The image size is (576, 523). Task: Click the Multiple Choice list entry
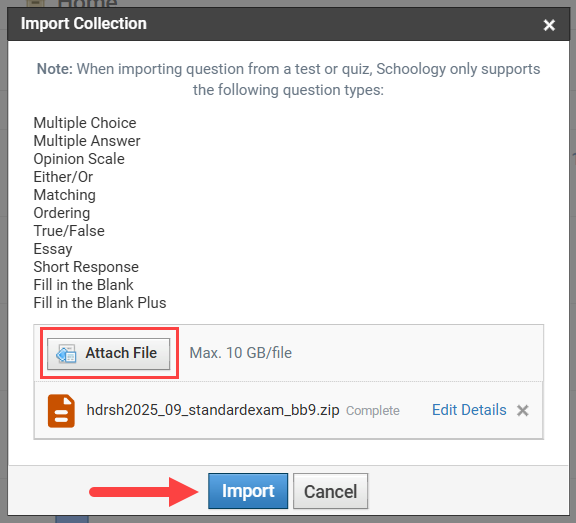[85, 123]
